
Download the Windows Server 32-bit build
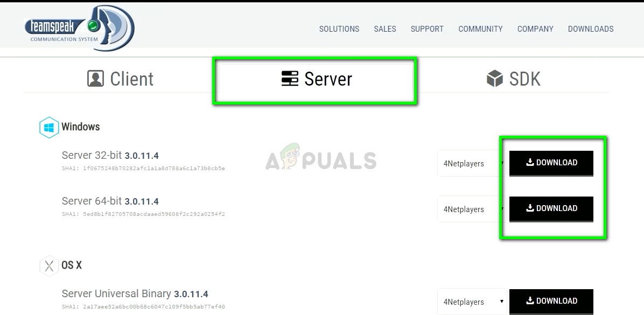551,163
